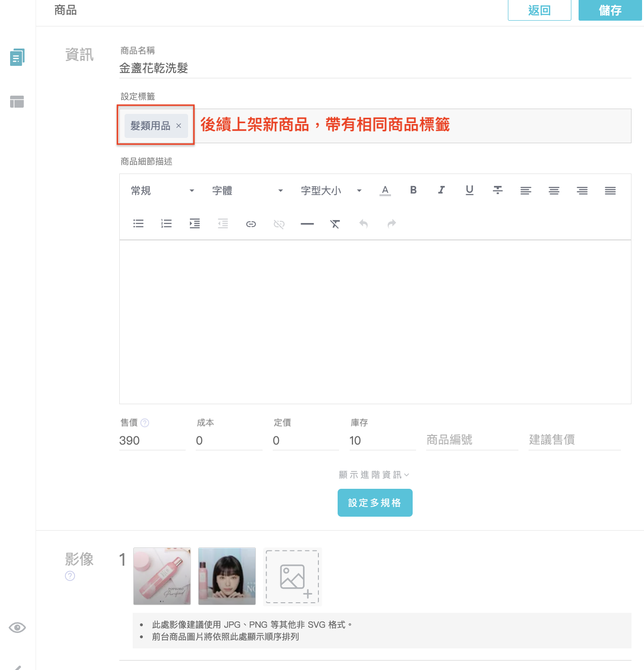Toggle preview eye icon in sidebar
This screenshot has height=670, width=644.
click(x=17, y=628)
